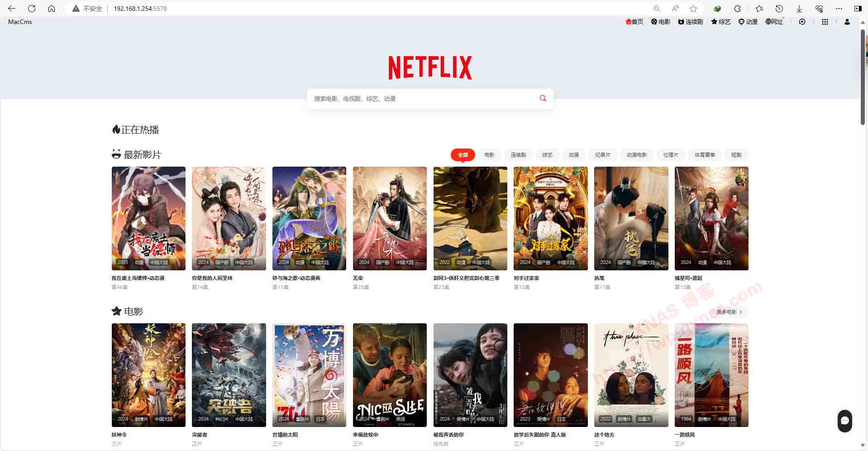Open the floating chat bubble icon
Image resolution: width=868 pixels, height=451 pixels.
[x=844, y=421]
